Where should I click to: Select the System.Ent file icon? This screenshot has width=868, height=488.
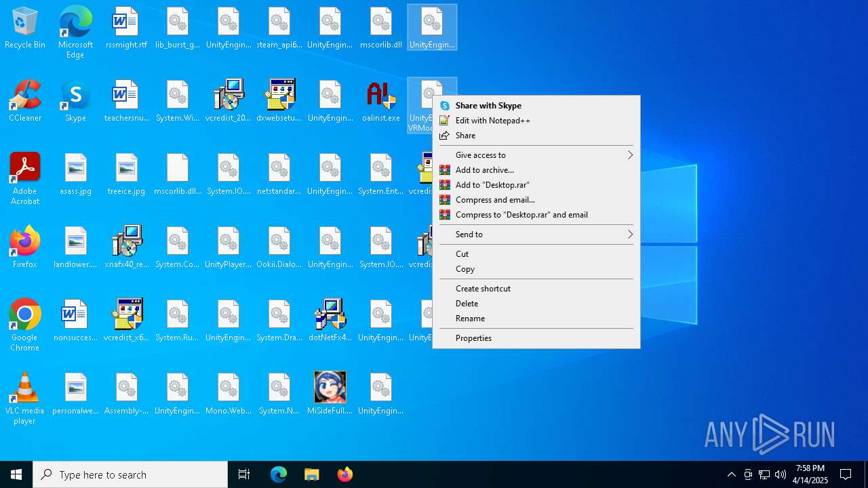(381, 174)
